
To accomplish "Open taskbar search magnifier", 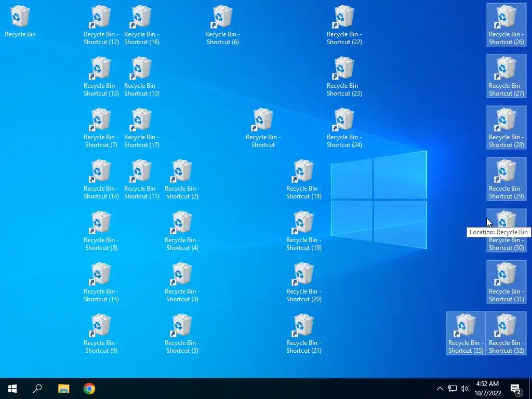I will (37, 389).
